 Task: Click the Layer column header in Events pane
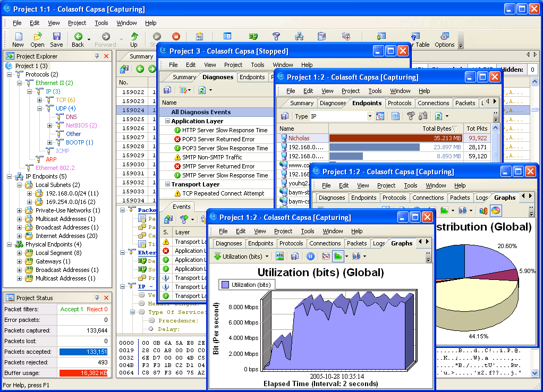(189, 232)
